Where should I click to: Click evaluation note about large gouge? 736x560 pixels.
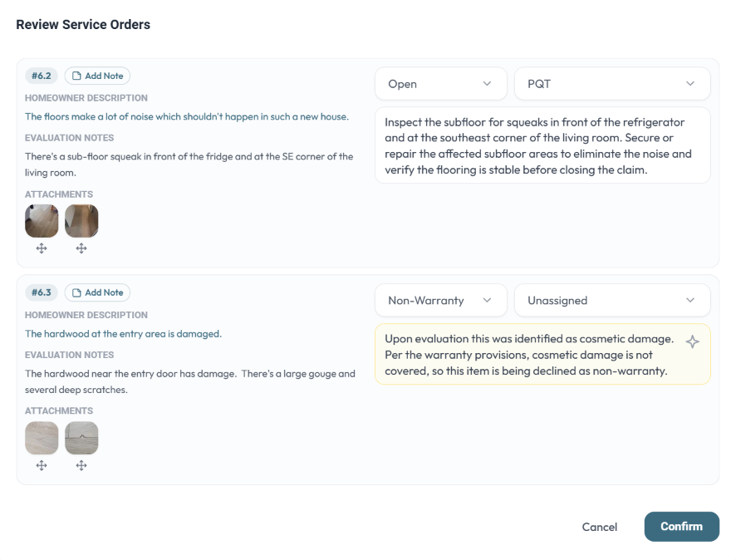pyautogui.click(x=190, y=381)
